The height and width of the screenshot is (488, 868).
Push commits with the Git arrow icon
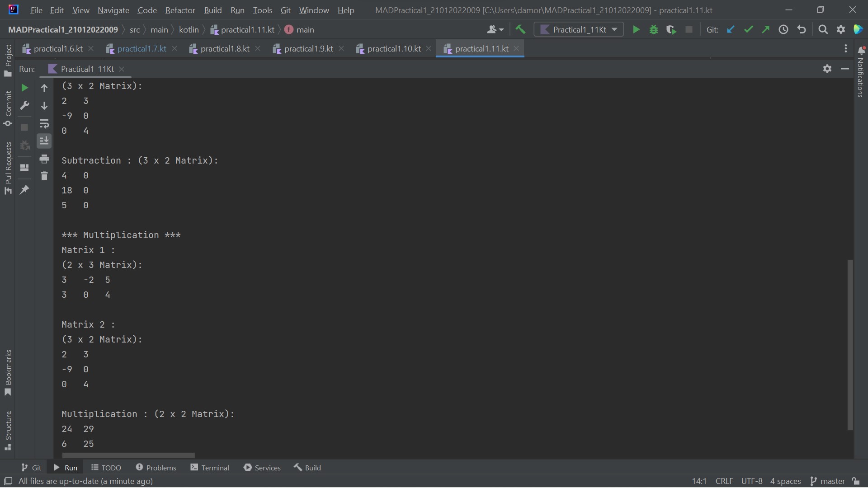pos(766,29)
